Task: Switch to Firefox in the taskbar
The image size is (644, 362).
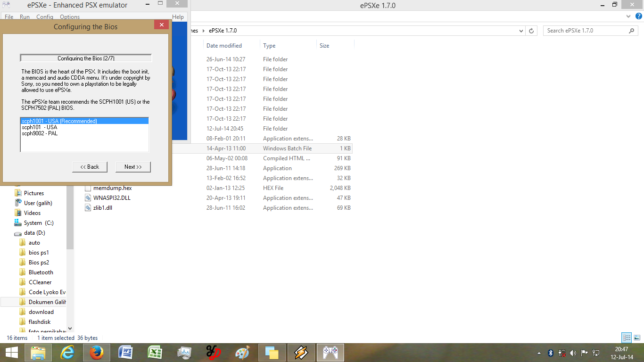Action: pos(96,353)
